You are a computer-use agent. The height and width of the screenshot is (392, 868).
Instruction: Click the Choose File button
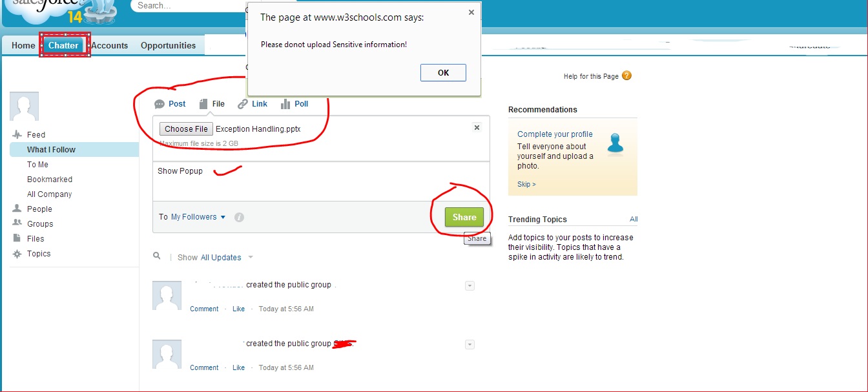point(186,129)
